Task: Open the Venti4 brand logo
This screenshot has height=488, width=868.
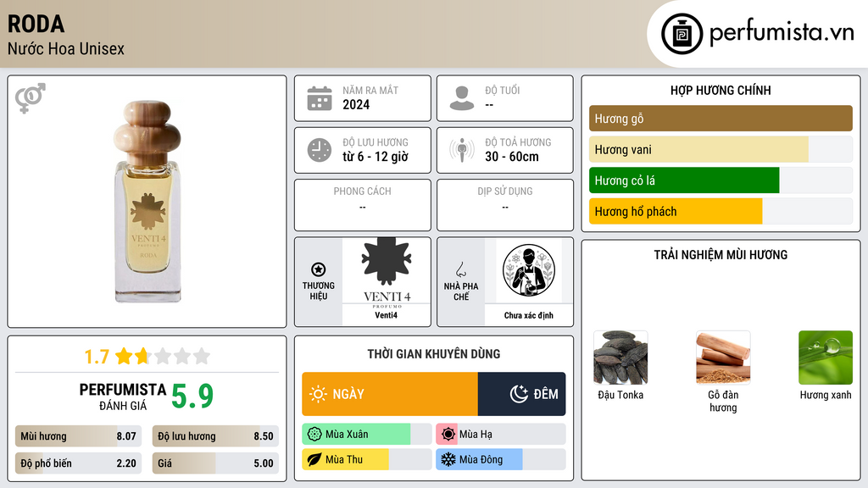Action: tap(387, 274)
